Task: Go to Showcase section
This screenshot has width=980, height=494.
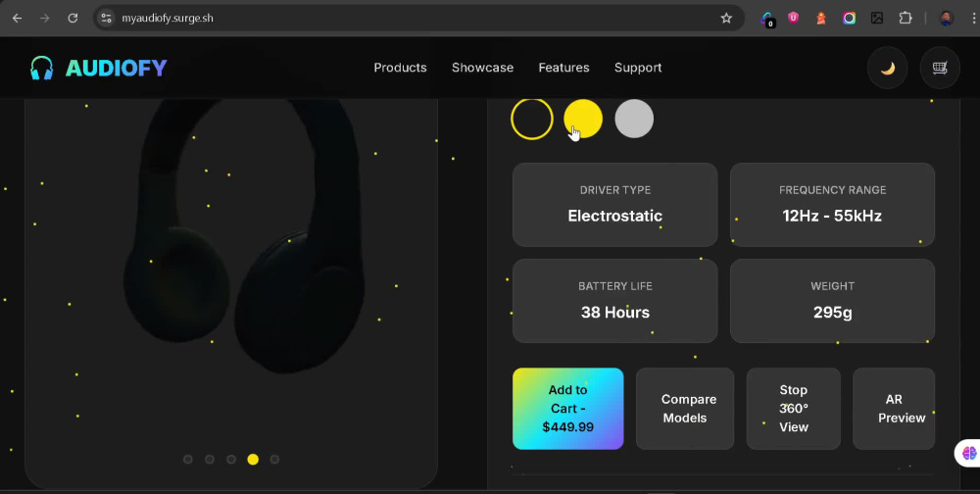Action: click(x=482, y=68)
